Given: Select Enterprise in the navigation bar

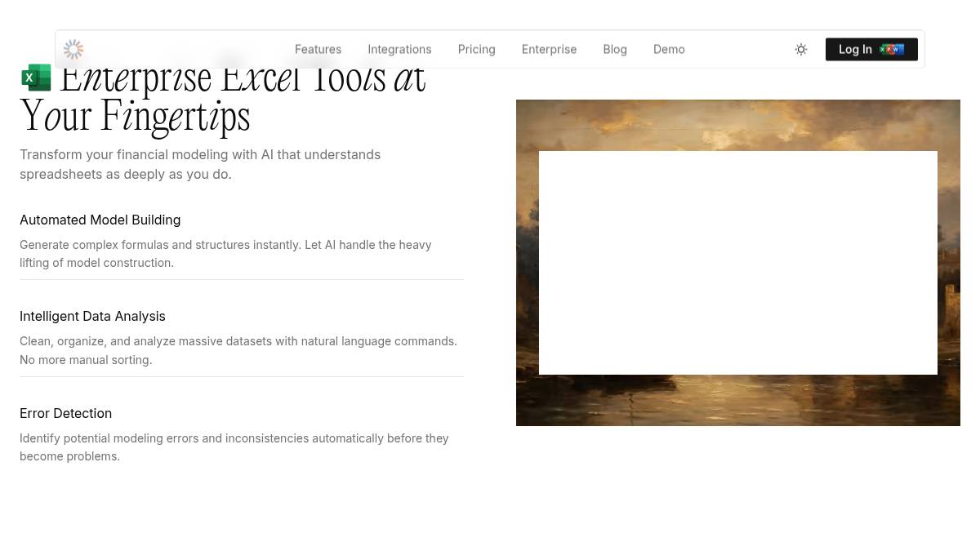Looking at the screenshot, I should click(x=549, y=50).
